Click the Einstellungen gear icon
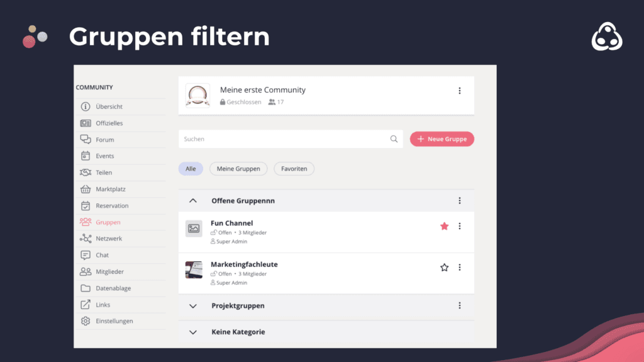This screenshot has height=362, width=644. [86, 321]
